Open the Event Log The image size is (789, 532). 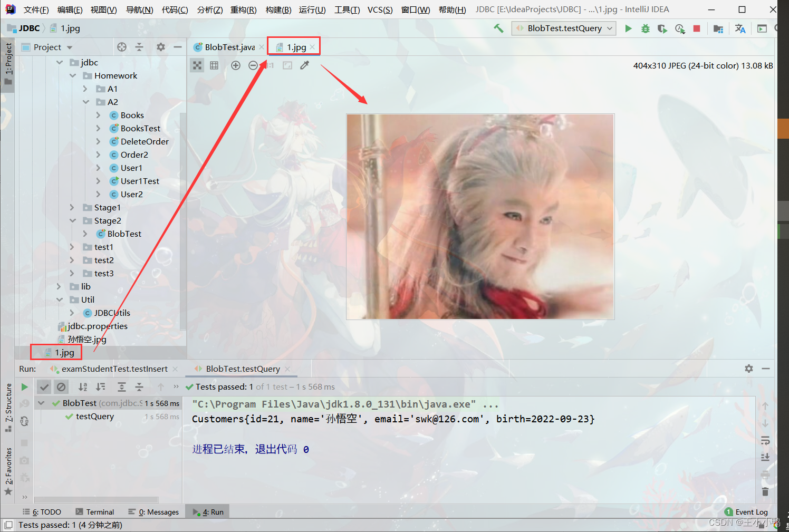[746, 512]
